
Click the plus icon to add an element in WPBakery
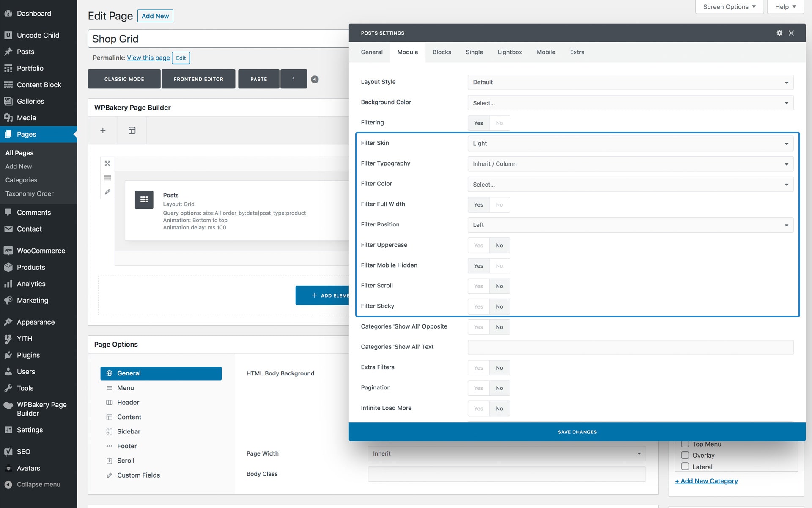[x=103, y=130]
